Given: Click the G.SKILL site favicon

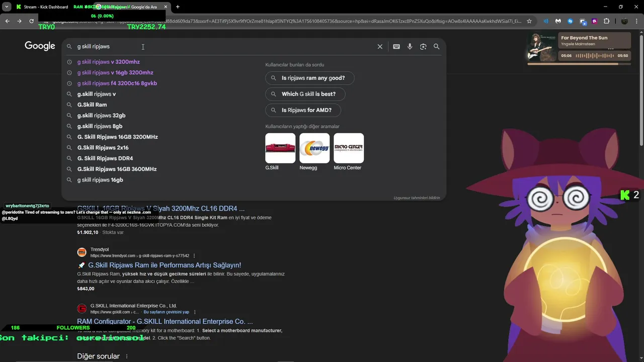Looking at the screenshot, I should click(x=82, y=309).
